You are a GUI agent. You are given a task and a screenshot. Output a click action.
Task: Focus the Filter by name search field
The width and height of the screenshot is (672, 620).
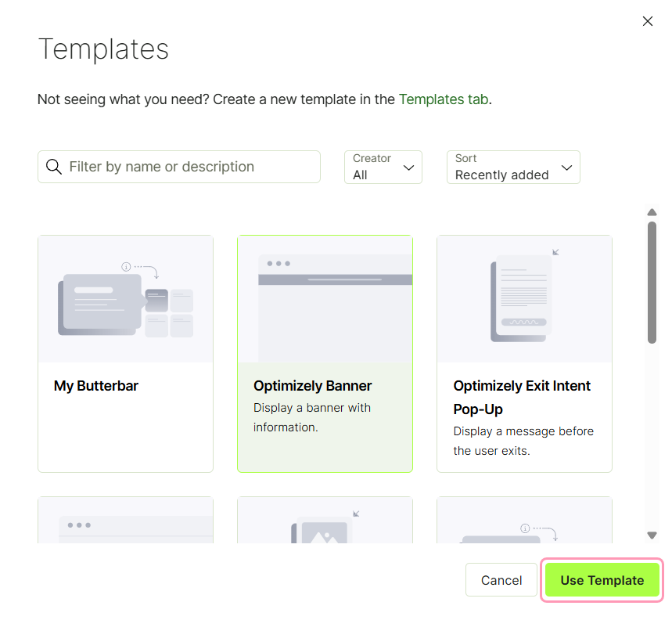[x=178, y=167]
